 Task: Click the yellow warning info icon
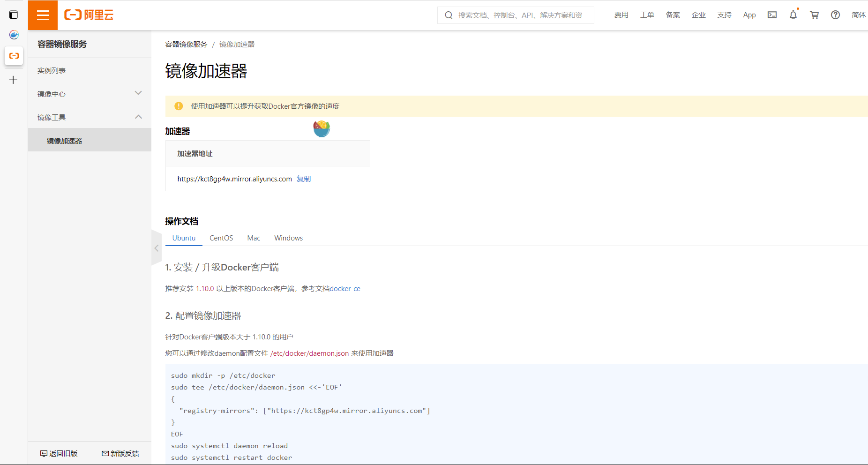tap(179, 106)
